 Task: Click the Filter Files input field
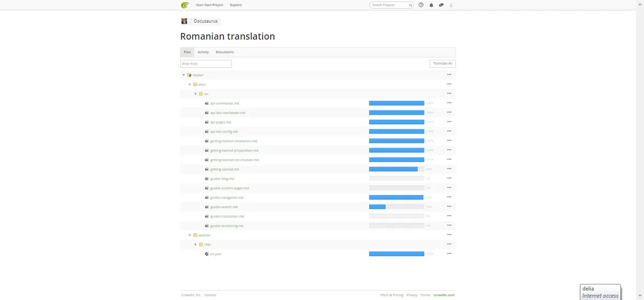click(206, 64)
